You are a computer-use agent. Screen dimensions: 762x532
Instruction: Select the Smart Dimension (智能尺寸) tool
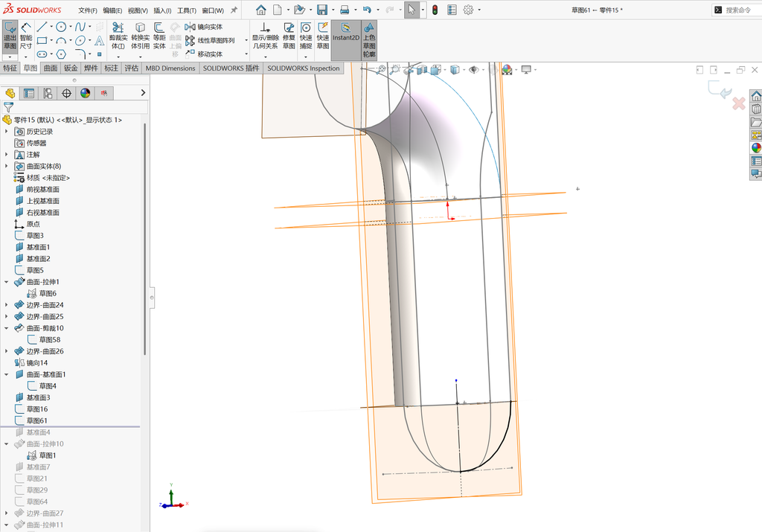(26, 36)
